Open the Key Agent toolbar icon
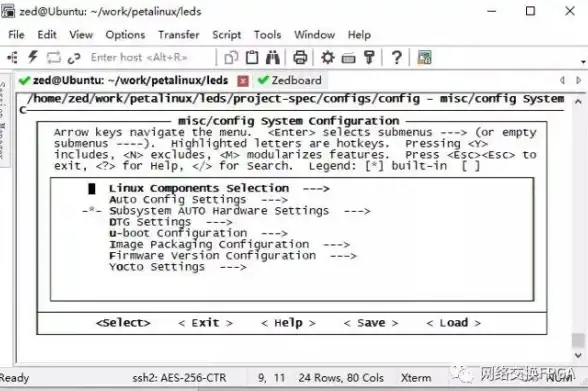Image resolution: width=588 pixels, height=391 pixels. click(x=369, y=57)
